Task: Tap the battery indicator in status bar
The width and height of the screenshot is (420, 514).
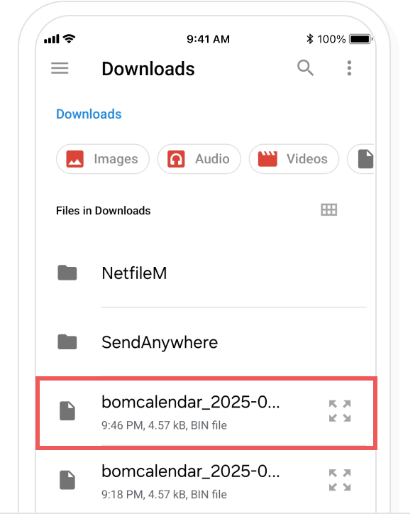Action: [x=360, y=39]
